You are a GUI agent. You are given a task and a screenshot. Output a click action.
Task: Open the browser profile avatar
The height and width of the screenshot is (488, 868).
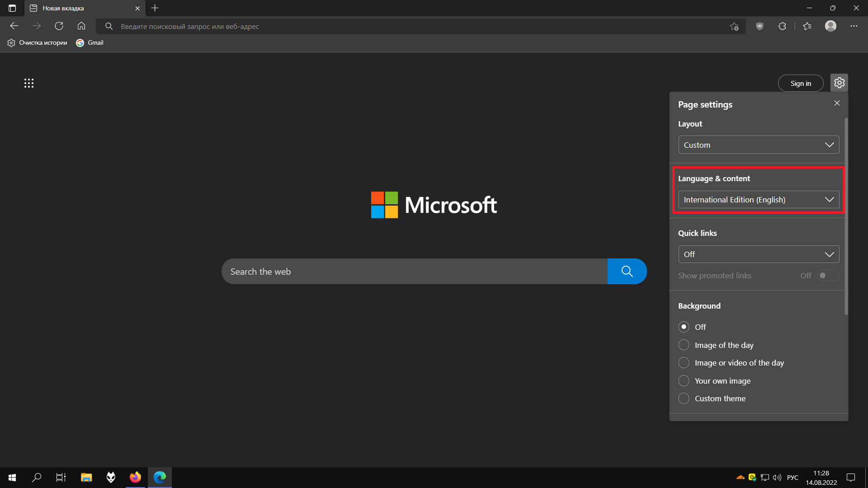tap(830, 26)
